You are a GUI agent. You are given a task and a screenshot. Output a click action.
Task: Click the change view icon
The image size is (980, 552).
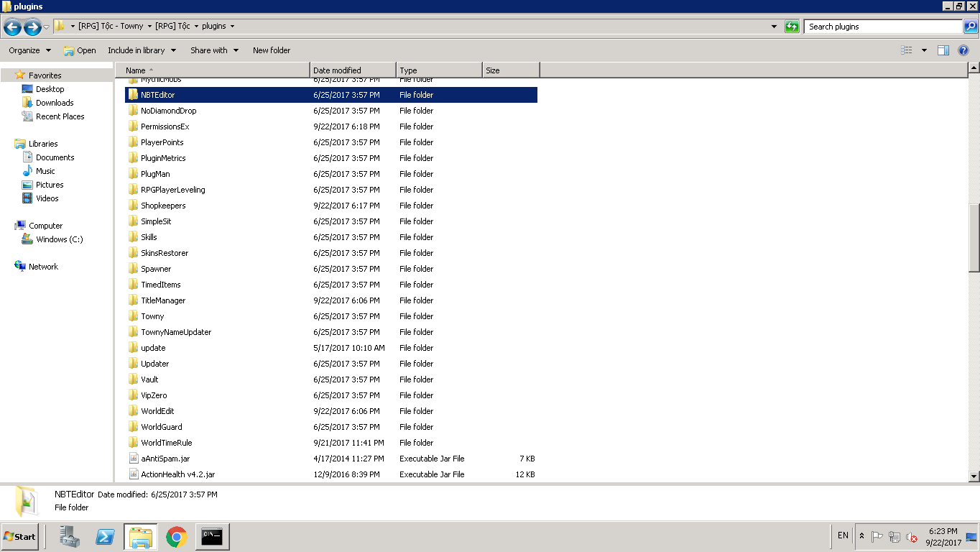click(907, 50)
